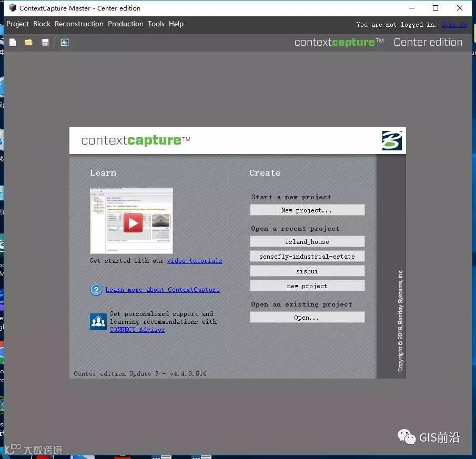476x459 pixels.
Task: Play the video tutorial thumbnail
Action: pyautogui.click(x=131, y=220)
